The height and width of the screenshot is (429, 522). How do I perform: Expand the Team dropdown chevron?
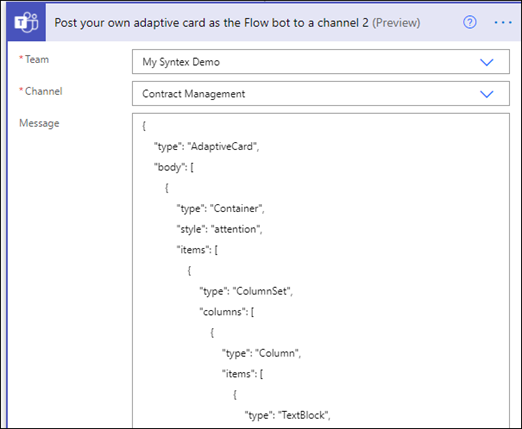(x=486, y=62)
